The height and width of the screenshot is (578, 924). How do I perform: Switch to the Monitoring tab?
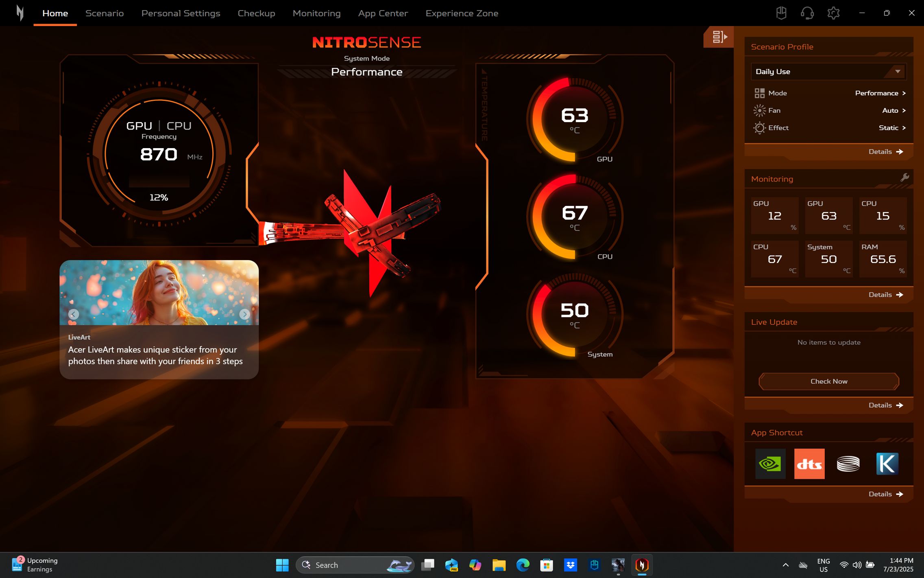316,13
